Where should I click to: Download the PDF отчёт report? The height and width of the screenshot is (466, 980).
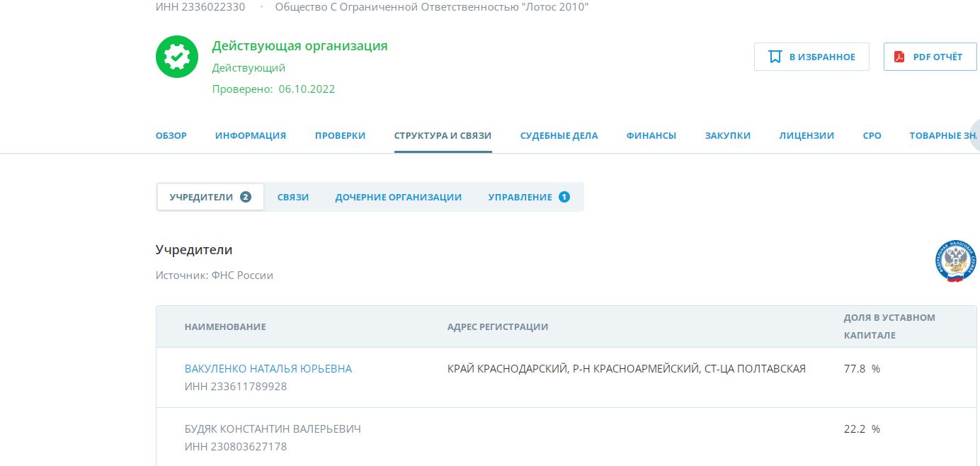click(930, 57)
